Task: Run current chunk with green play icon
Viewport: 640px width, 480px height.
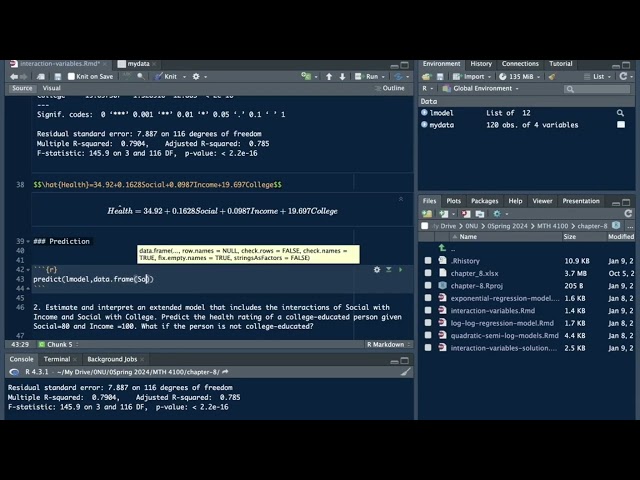Action: click(x=400, y=269)
